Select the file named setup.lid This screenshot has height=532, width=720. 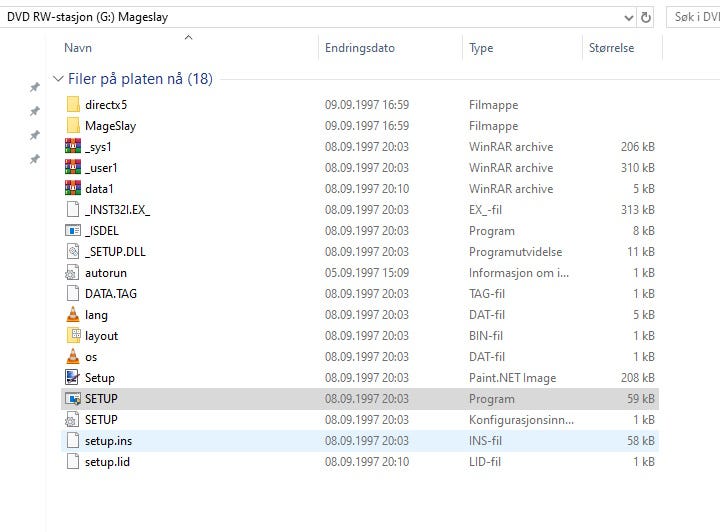(x=107, y=461)
